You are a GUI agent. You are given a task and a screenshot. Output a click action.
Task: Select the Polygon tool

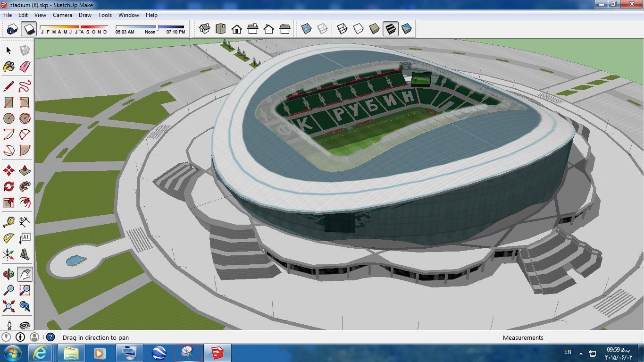click(25, 118)
